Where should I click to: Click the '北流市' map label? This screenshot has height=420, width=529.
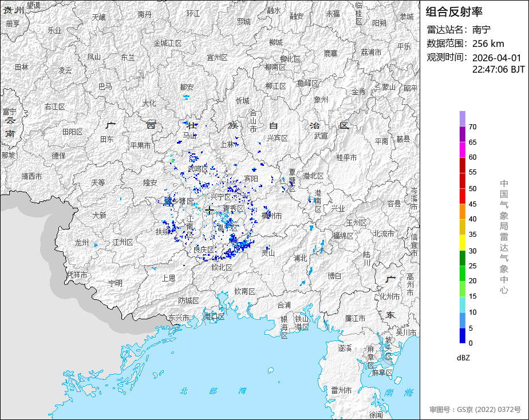pos(383,233)
